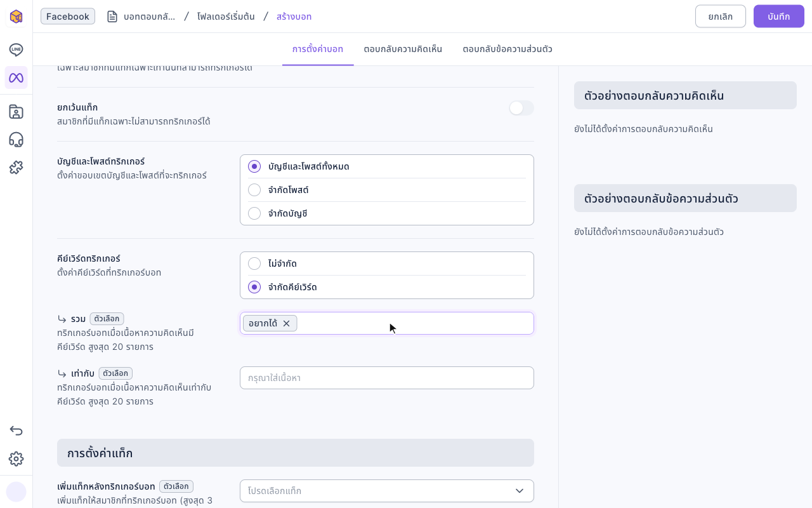812x508 pixels.
Task: Click the คีย์เวิร์ดทริกเกอร์ label
Action: [x=89, y=258]
